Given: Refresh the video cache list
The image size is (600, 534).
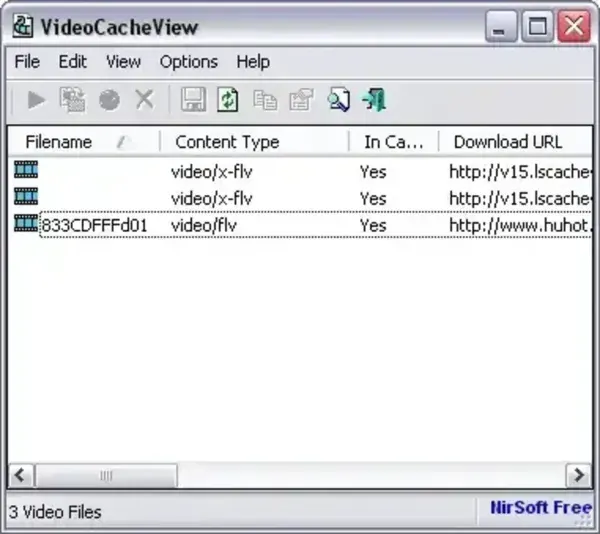Looking at the screenshot, I should 228,100.
